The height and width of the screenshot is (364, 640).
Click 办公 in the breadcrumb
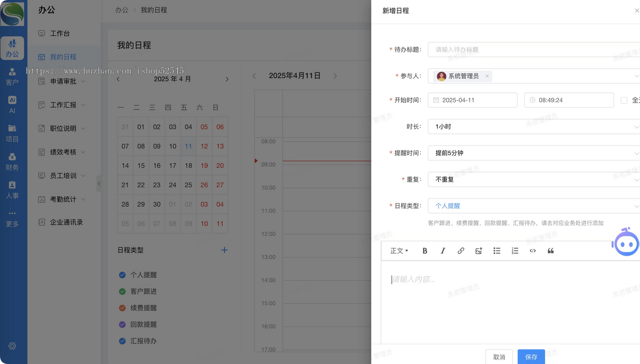pos(122,10)
